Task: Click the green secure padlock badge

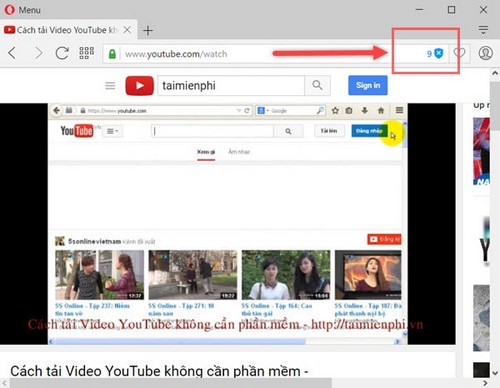Action: 112,54
